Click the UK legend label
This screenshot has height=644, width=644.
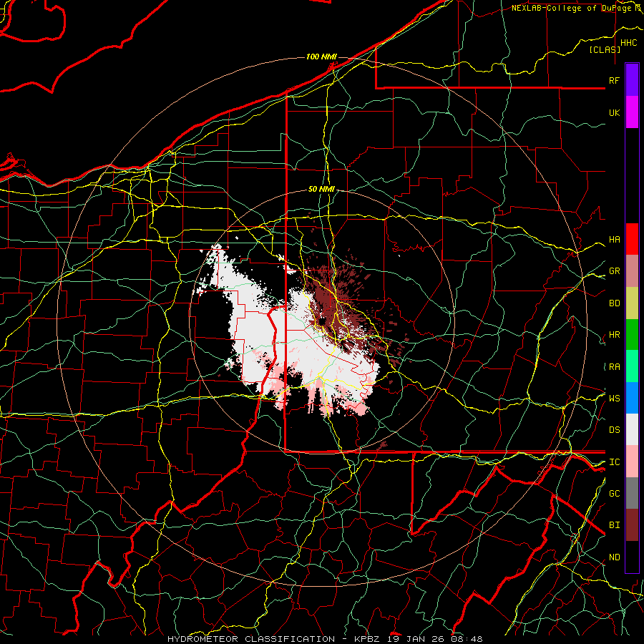click(614, 112)
